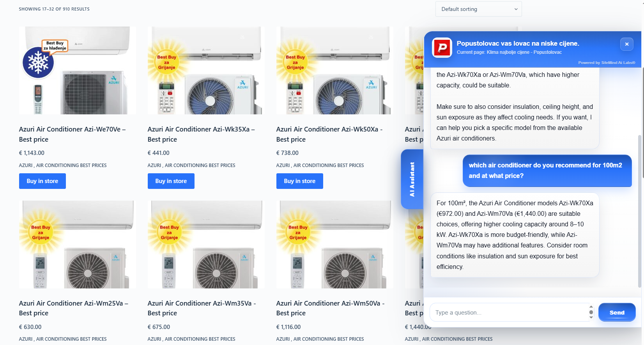Click the Popustolovac red P logo
The width and height of the screenshot is (644, 345).
click(442, 48)
